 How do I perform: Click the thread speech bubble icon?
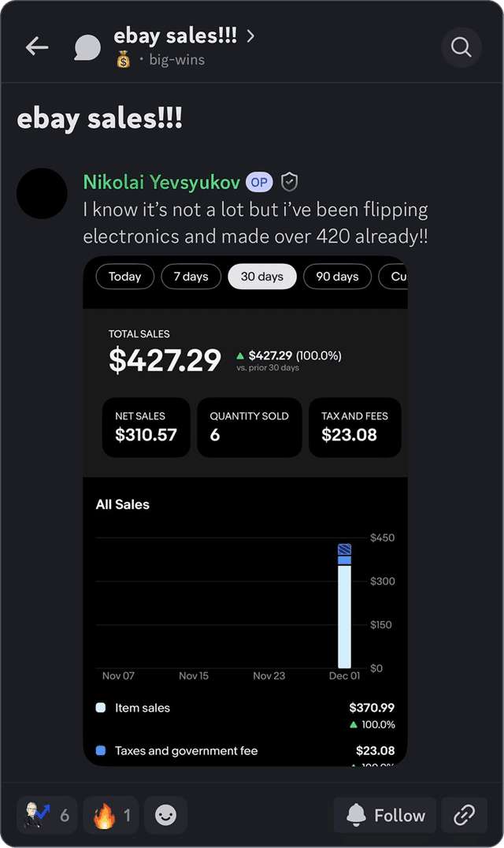pyautogui.click(x=87, y=48)
